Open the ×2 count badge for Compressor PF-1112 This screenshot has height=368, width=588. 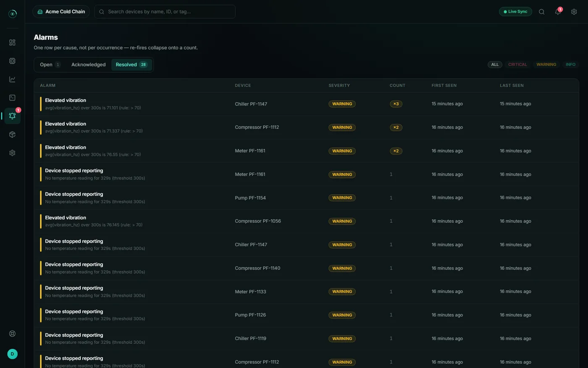click(x=396, y=127)
